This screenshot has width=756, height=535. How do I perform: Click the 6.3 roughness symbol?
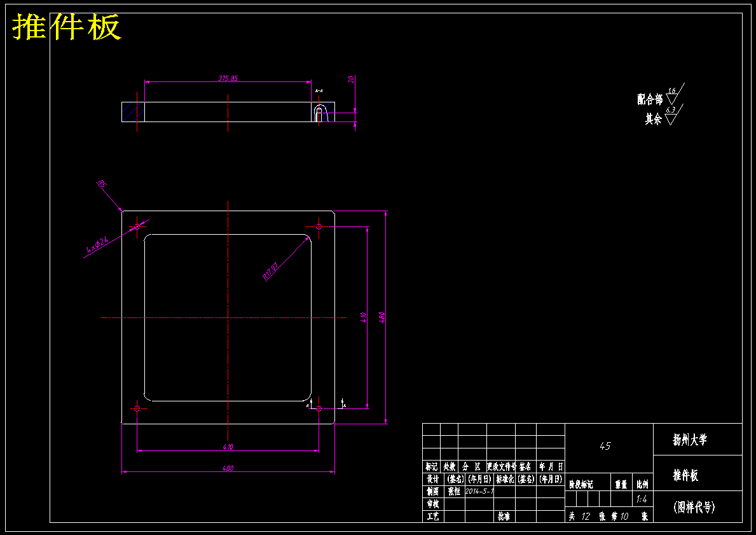[x=673, y=115]
